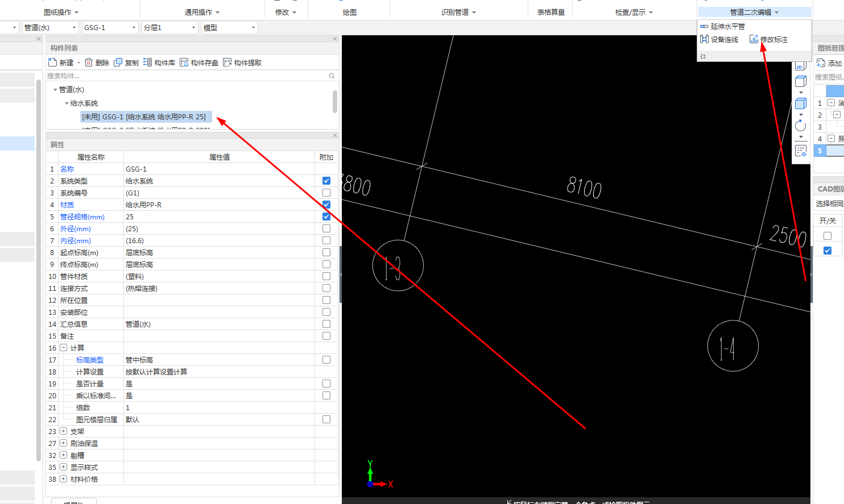The image size is (844, 504).
Task: Open the 通用操作 menu
Action: (202, 12)
